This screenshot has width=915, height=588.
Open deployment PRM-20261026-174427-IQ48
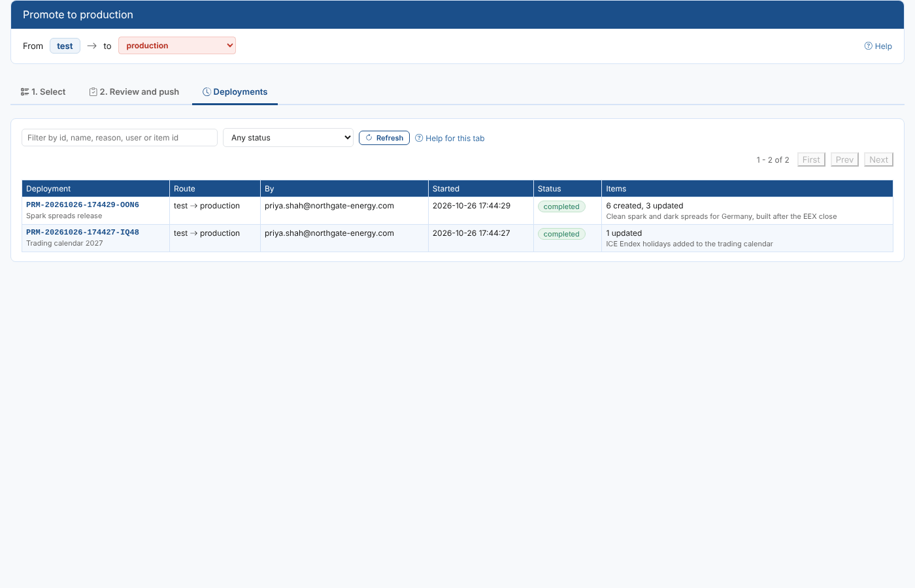pyautogui.click(x=82, y=233)
